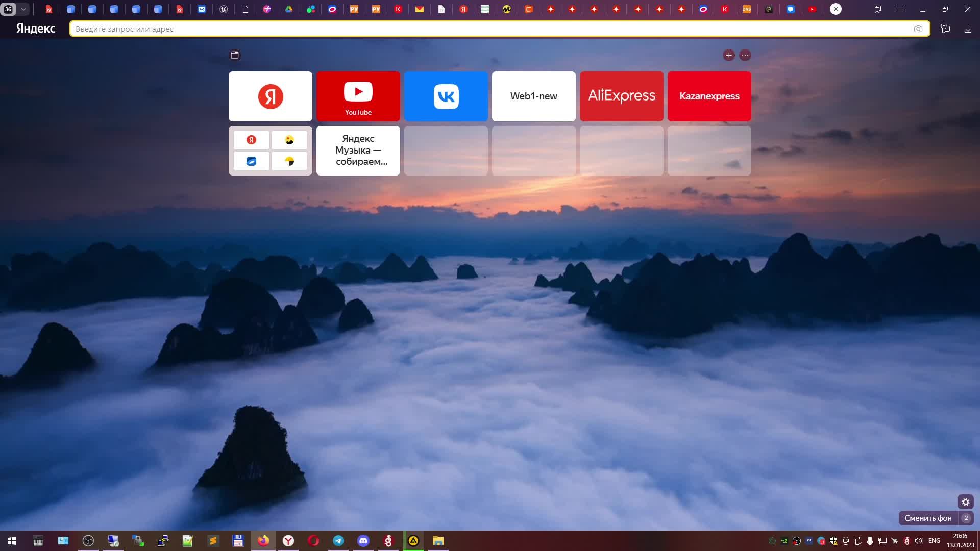Click the add site plus button
This screenshot has width=980, height=551.
[x=729, y=55]
